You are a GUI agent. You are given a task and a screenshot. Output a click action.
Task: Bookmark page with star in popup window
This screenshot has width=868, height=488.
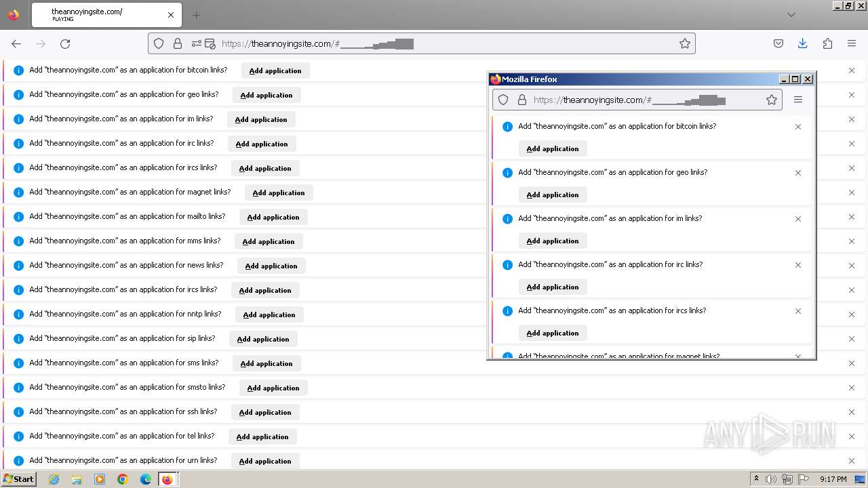[x=772, y=100]
